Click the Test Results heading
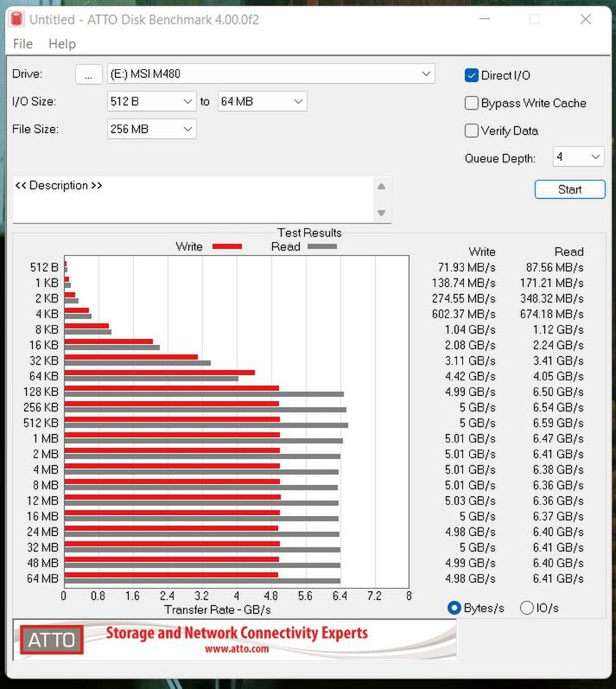The width and height of the screenshot is (616, 689). point(309,233)
